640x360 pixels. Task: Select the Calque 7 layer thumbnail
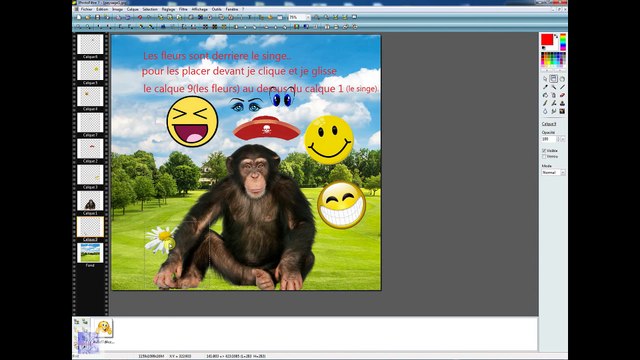(x=90, y=122)
